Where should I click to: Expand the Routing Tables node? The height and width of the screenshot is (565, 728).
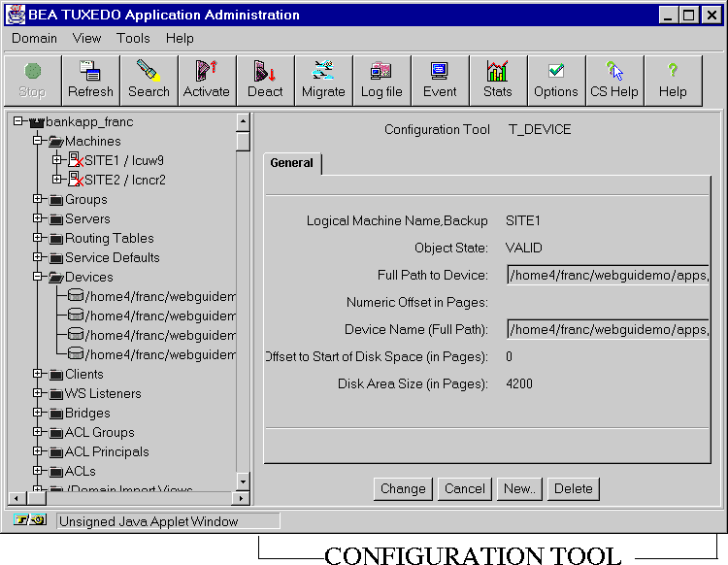(x=37, y=238)
